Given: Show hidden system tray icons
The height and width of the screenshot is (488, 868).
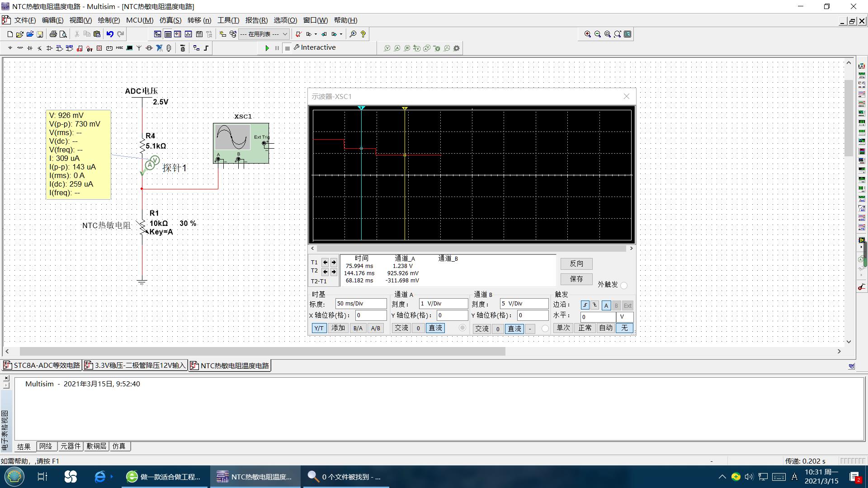Looking at the screenshot, I should (722, 477).
